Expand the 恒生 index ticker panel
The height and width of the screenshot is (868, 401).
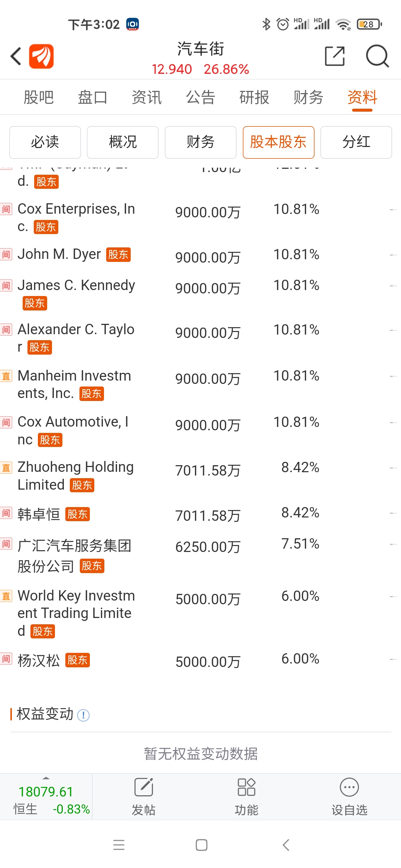coord(46,796)
